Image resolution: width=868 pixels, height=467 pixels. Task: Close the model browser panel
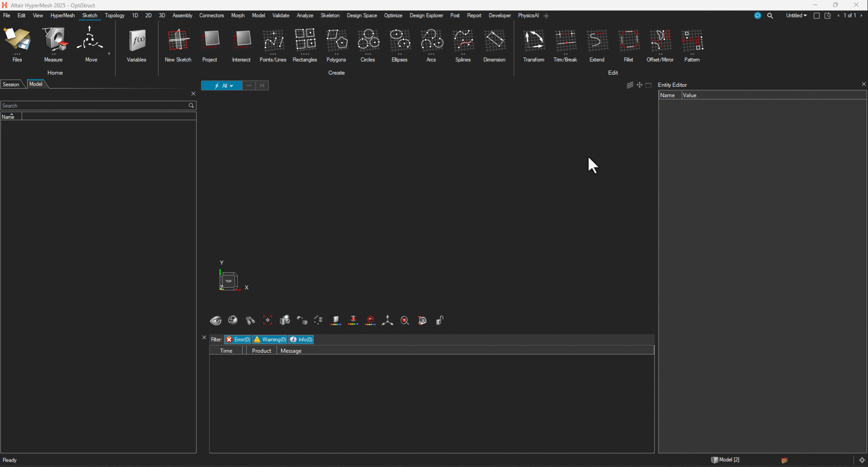(193, 93)
